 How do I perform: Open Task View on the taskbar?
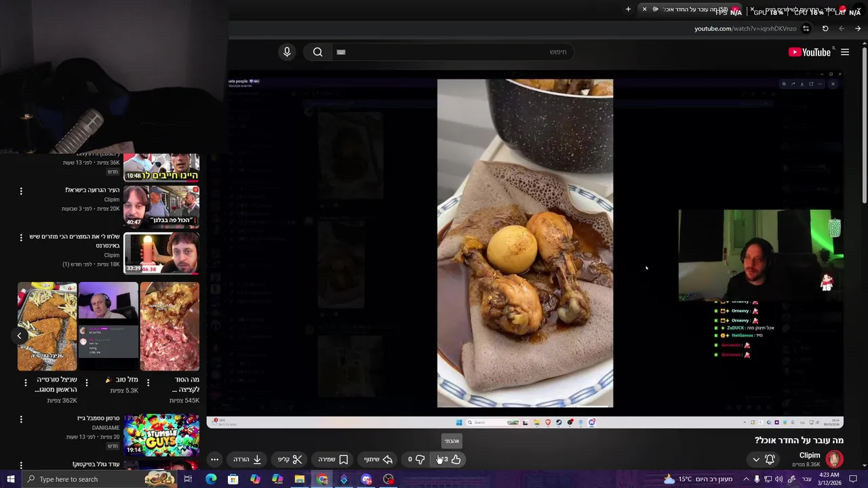pyautogui.click(x=188, y=479)
